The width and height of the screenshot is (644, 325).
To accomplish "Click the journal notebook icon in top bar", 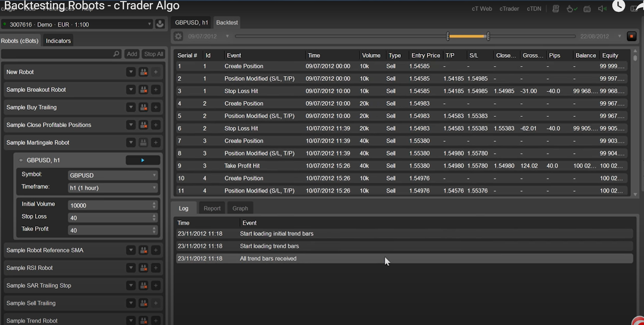I will (555, 9).
